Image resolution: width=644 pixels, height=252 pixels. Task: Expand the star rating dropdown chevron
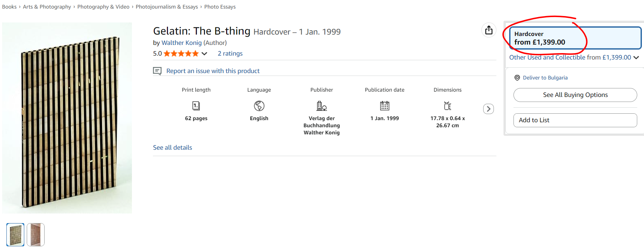click(x=204, y=54)
